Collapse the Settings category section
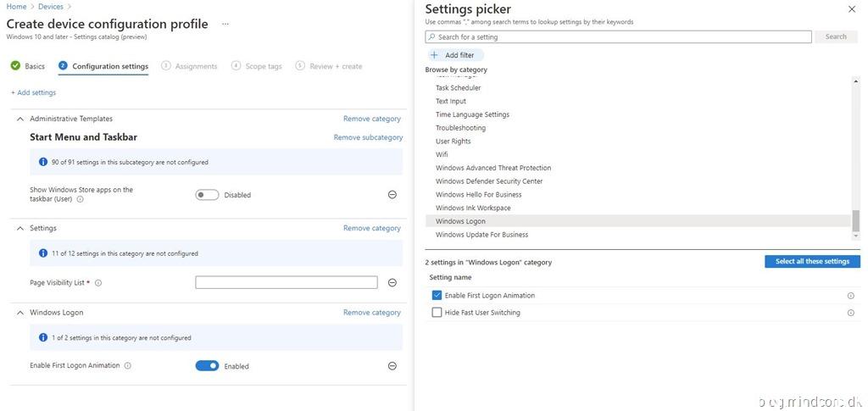 click(20, 229)
